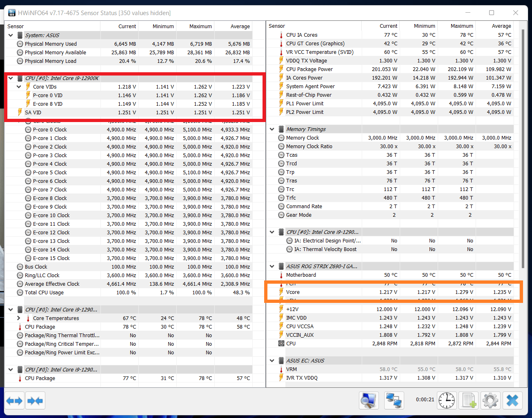Viewport: 532px width, 418px height.
Task: Select the Gear Mode row
Action: pos(390,215)
